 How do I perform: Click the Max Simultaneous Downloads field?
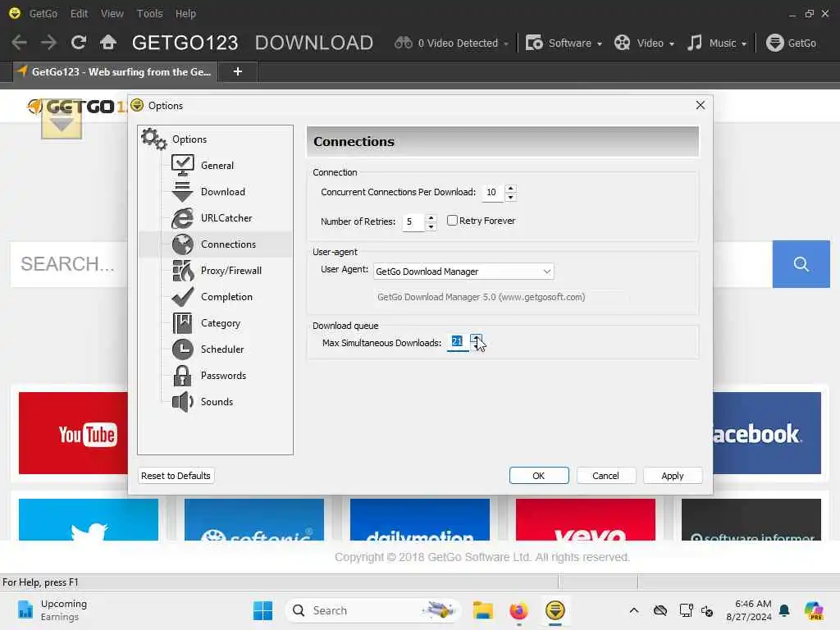pyautogui.click(x=457, y=341)
